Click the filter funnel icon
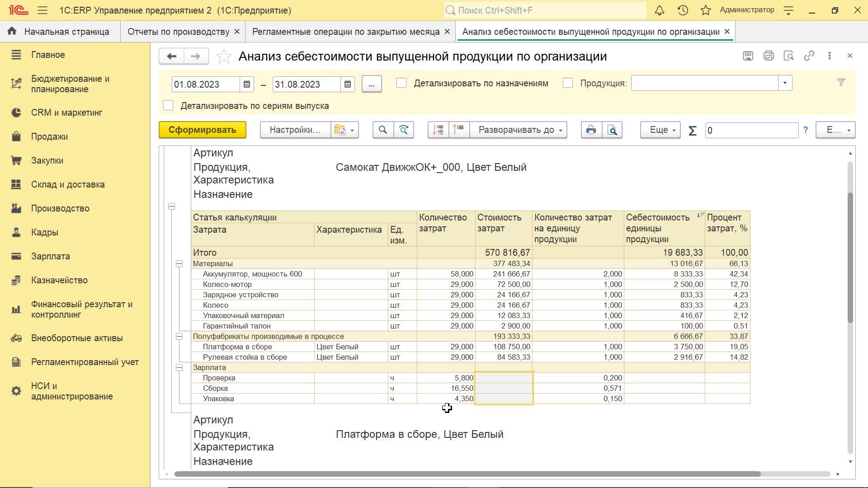868x488 pixels. [841, 82]
